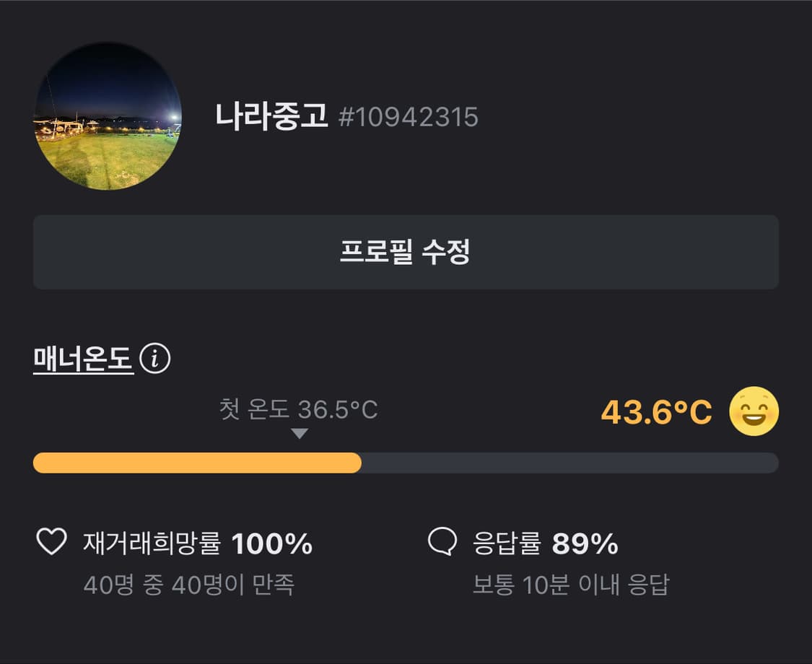Image resolution: width=812 pixels, height=664 pixels.
Task: Open the circular profile photo
Action: pyautogui.click(x=108, y=116)
